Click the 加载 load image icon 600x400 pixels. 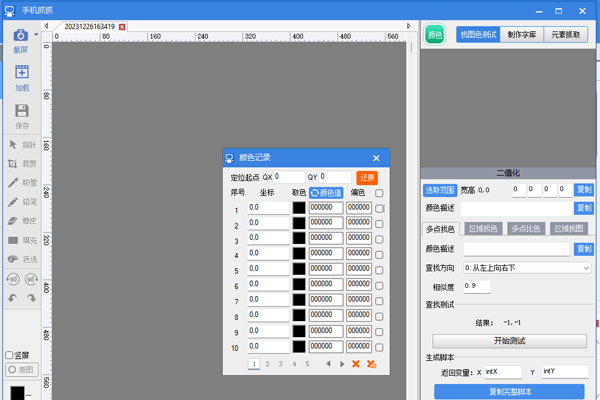click(x=21, y=73)
